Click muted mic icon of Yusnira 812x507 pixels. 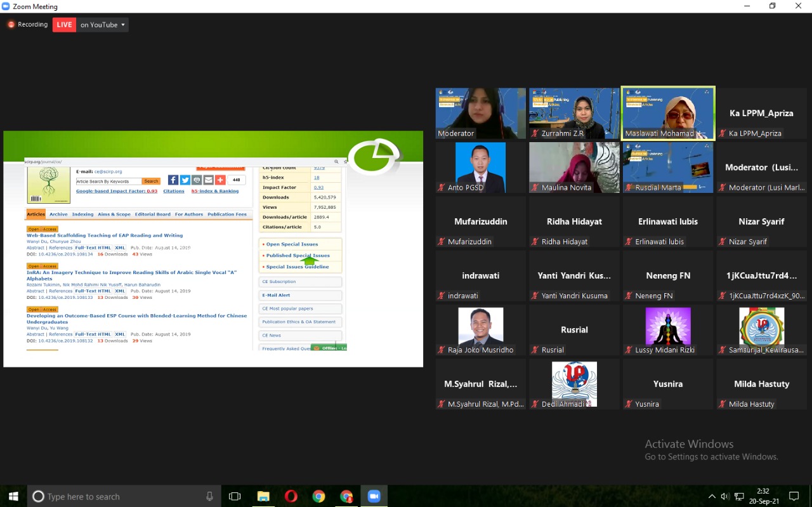(629, 404)
